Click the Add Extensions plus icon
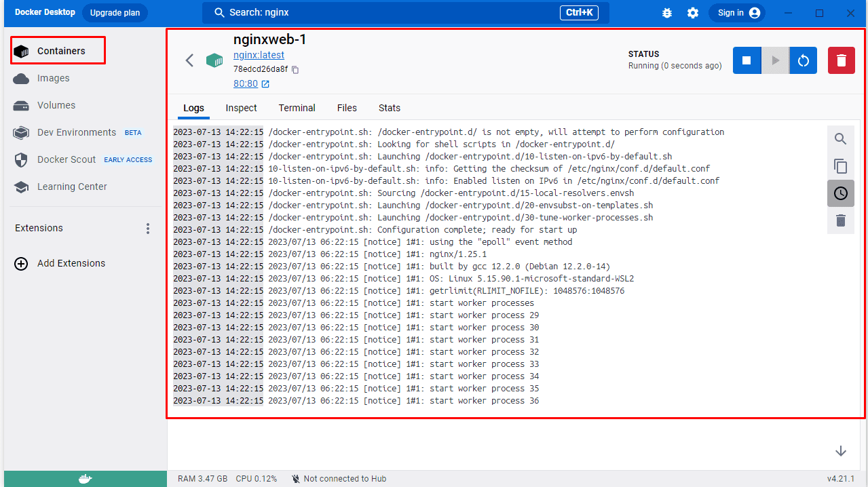This screenshot has height=487, width=868. click(x=21, y=264)
